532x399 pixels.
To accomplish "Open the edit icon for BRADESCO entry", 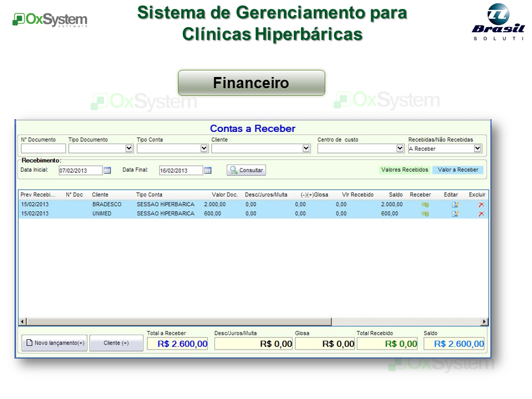I will pyautogui.click(x=455, y=204).
